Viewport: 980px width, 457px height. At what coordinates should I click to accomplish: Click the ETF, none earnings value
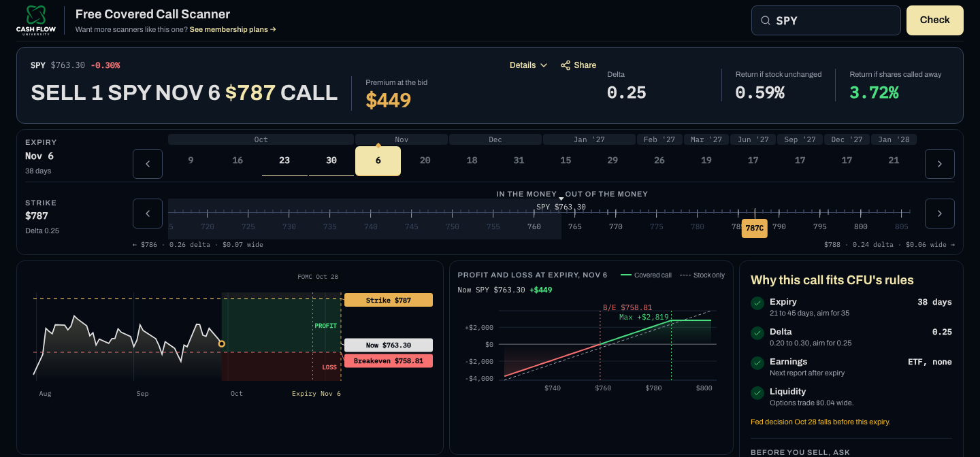coord(930,362)
